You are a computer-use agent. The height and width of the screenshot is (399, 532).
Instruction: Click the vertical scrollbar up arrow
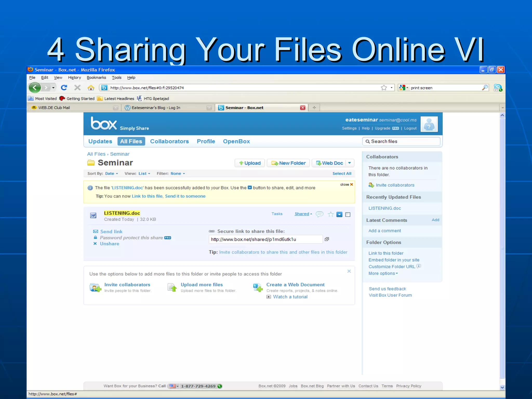pos(502,115)
